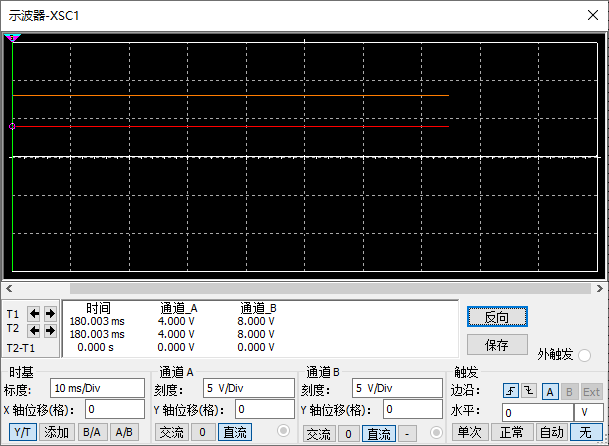This screenshot has width=609, height=446.
Task: Click T2-T1 time value 0.000 s
Action: (96, 347)
